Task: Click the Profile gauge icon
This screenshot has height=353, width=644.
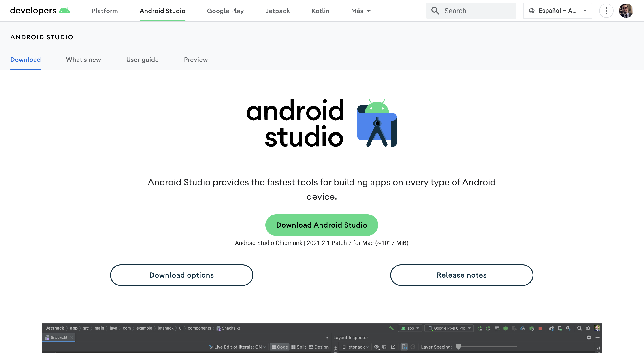Action: (523, 328)
